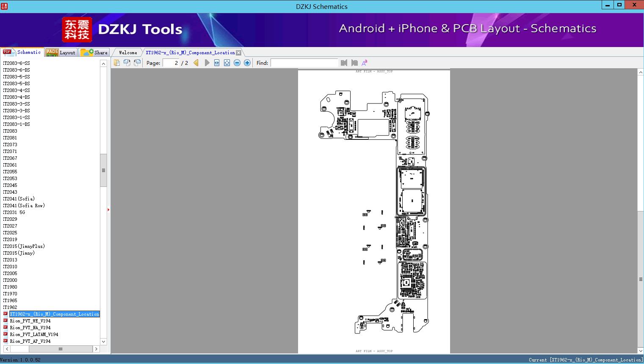Zoom in using the plus magnifier icon

[x=247, y=63]
